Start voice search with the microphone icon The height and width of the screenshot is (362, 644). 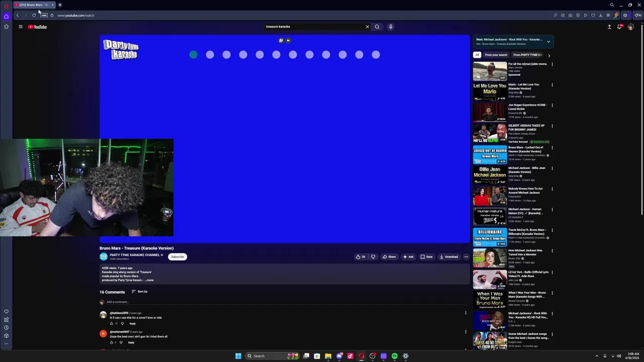(x=390, y=27)
